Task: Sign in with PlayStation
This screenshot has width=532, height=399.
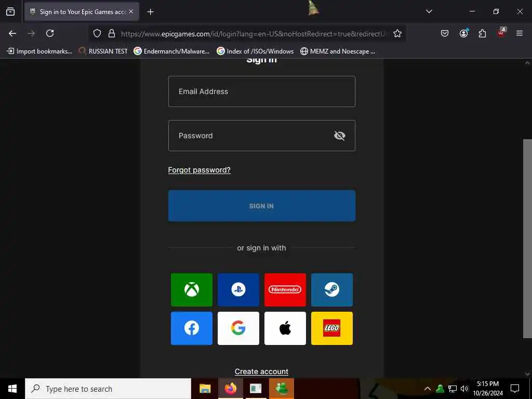Action: pos(238,290)
